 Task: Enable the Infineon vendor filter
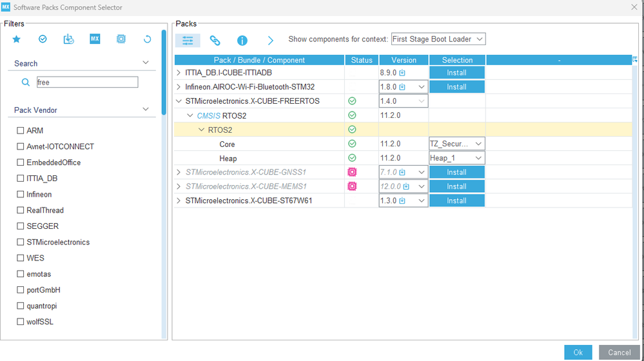click(20, 194)
